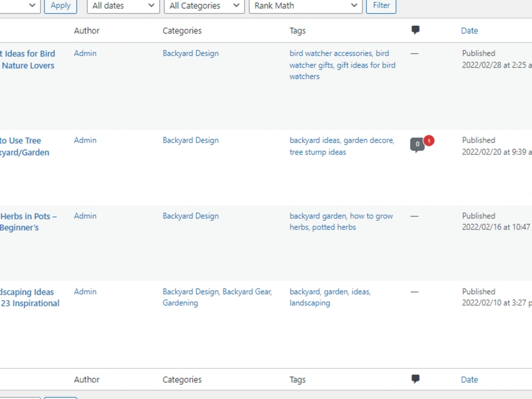Open the Gardening category link
The width and height of the screenshot is (532, 399).
pos(180,303)
